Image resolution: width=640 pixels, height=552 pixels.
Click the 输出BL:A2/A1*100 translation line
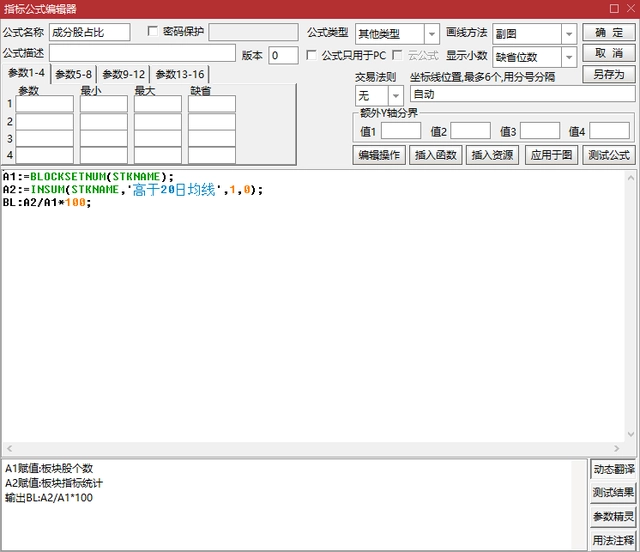pyautogui.click(x=49, y=498)
